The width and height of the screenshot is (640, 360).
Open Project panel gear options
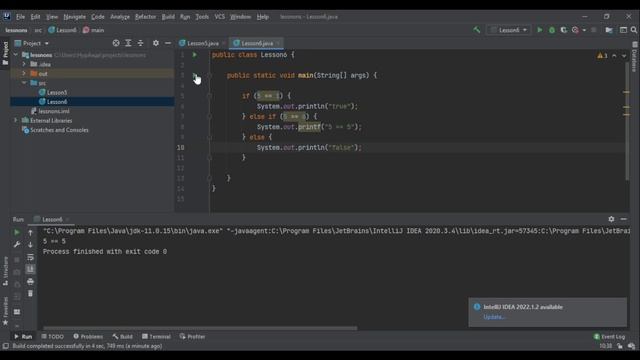click(156, 43)
